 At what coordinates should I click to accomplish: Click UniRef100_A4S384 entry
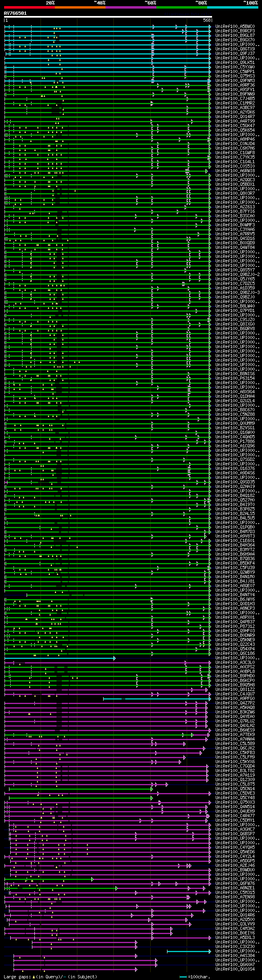(235, 956)
